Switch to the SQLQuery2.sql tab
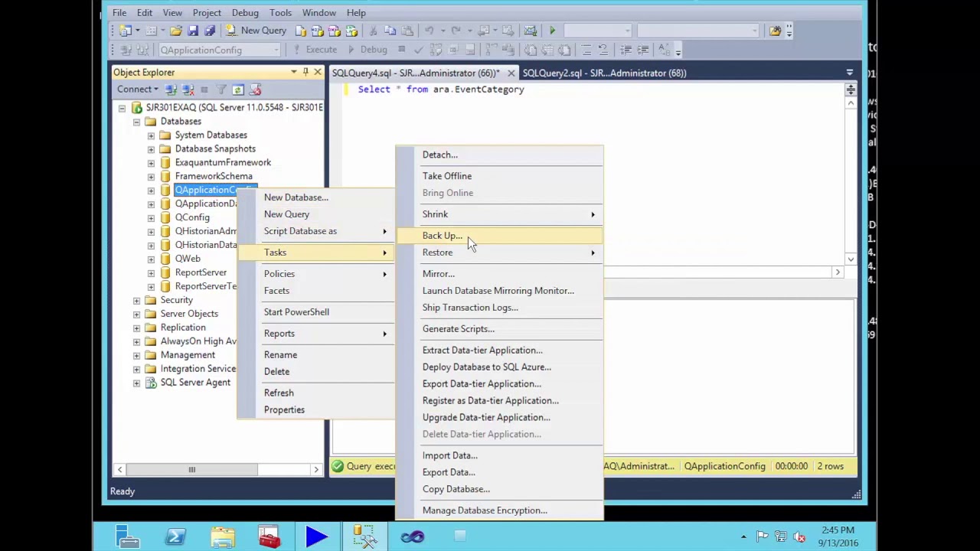The height and width of the screenshot is (551, 980). pyautogui.click(x=604, y=73)
